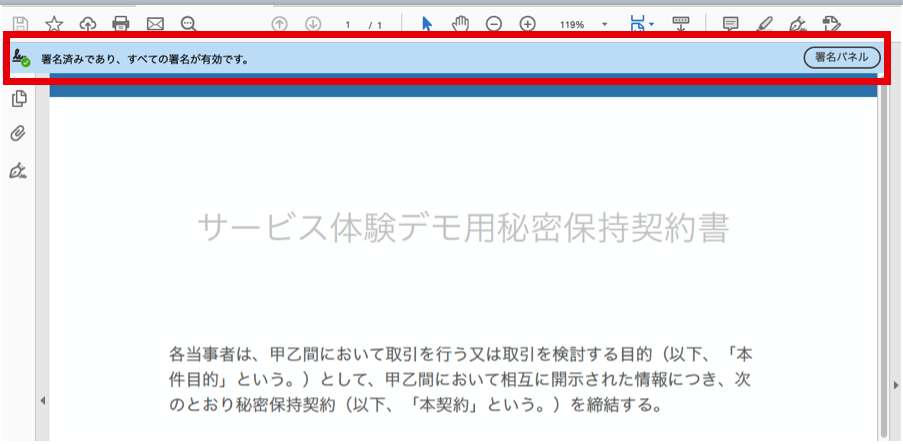Click the signed-and-valid signature status icon

click(x=21, y=58)
